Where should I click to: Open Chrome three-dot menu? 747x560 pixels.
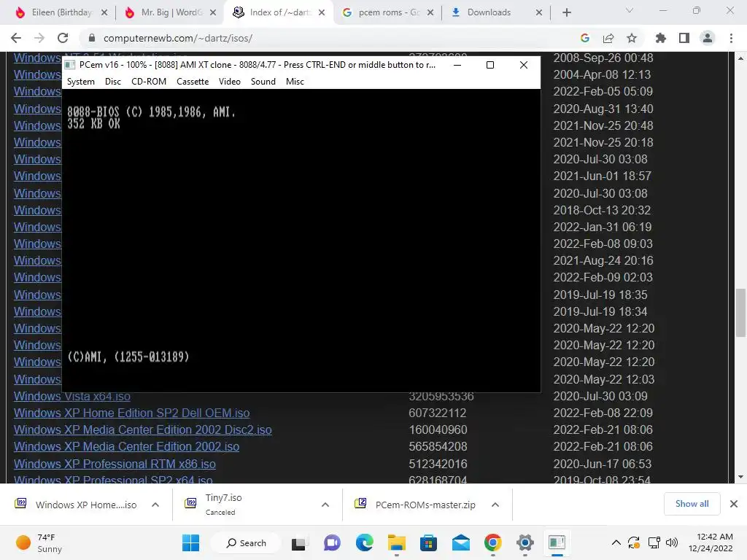click(731, 38)
